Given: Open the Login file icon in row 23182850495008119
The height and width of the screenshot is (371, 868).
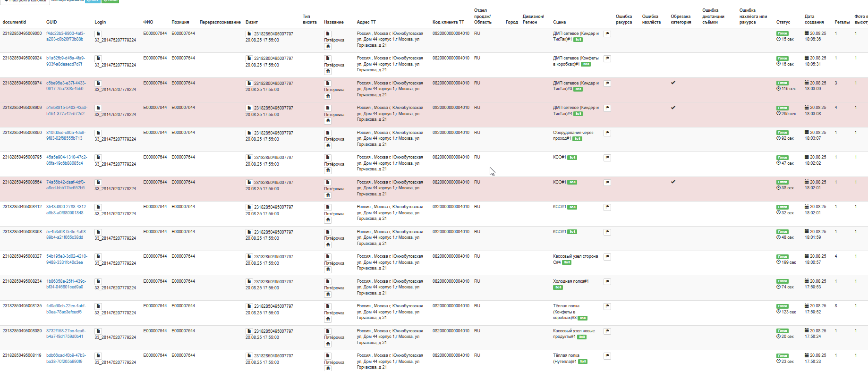Looking at the screenshot, I should (x=98, y=356).
